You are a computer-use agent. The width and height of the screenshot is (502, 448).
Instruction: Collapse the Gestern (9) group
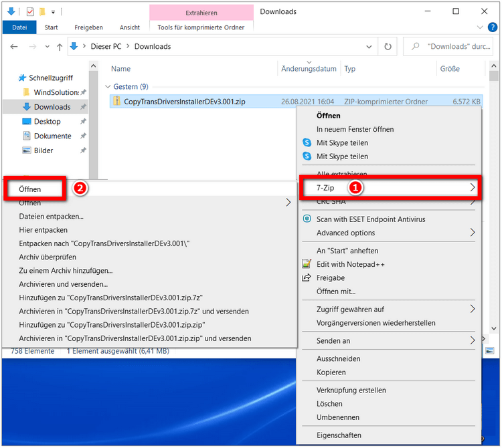pyautogui.click(x=108, y=87)
